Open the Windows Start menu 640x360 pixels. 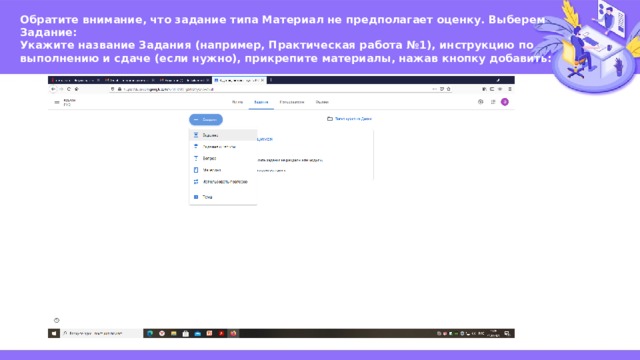54,333
